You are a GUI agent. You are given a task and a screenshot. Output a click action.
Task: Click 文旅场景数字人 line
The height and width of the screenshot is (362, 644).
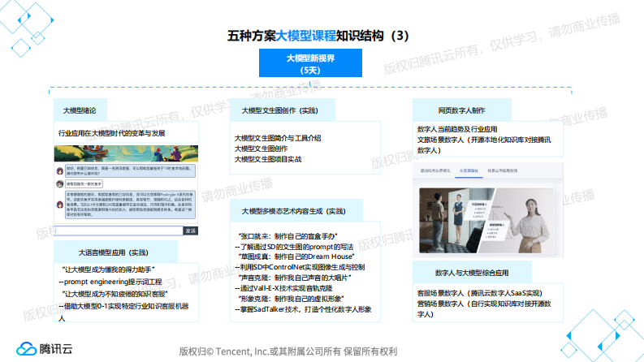click(484, 145)
